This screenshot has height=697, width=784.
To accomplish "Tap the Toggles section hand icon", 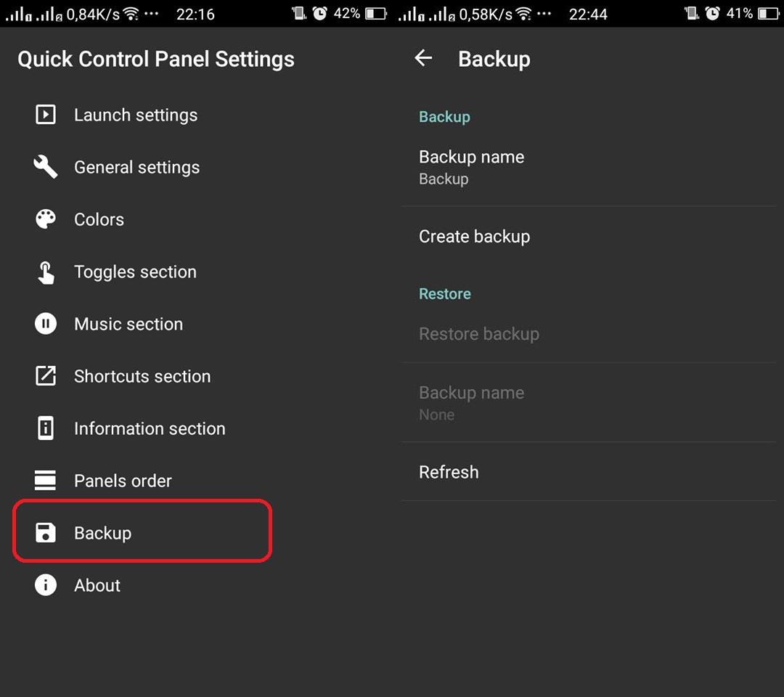I will [46, 272].
